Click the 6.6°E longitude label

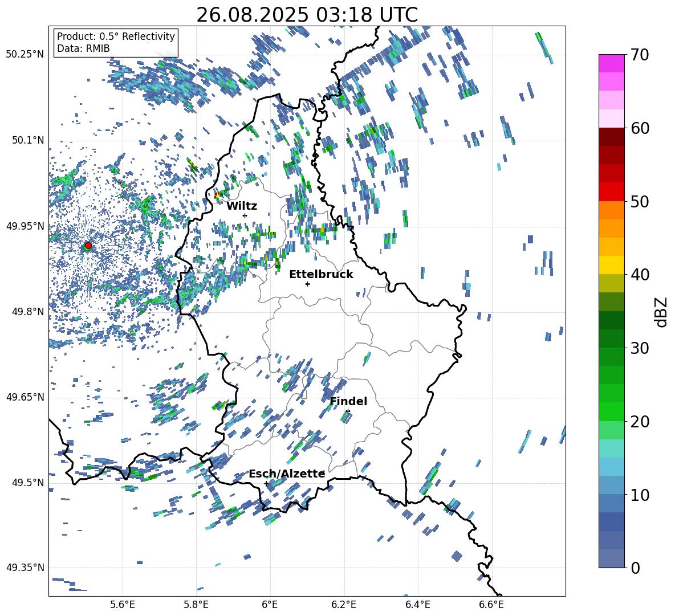coord(491,605)
